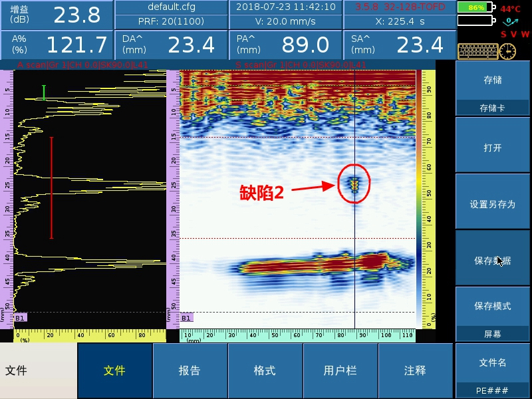The image size is (532, 399).
Task: Open the 注释 tab
Action: pos(415,370)
